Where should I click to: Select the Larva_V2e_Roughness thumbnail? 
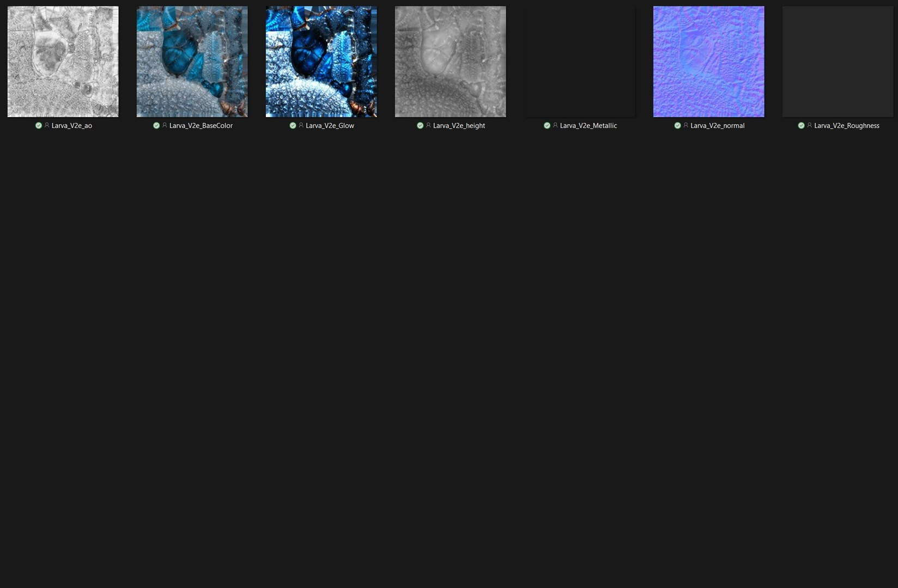pyautogui.click(x=838, y=62)
